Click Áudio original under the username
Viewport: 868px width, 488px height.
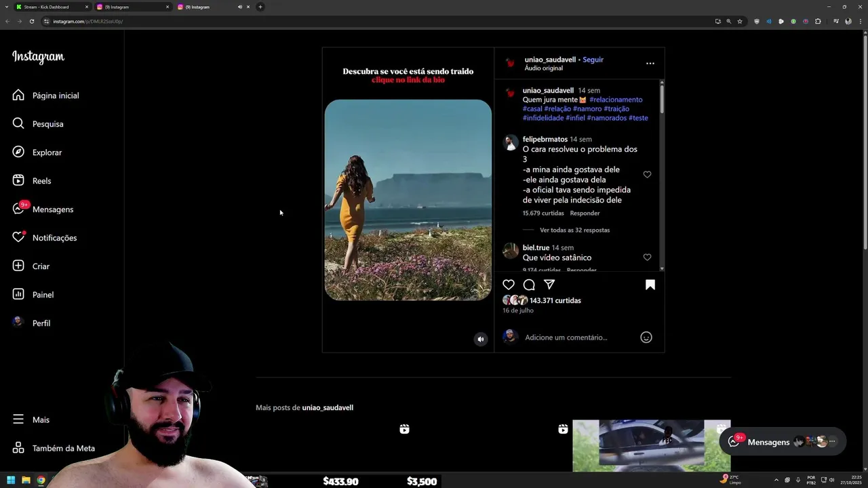click(x=544, y=68)
